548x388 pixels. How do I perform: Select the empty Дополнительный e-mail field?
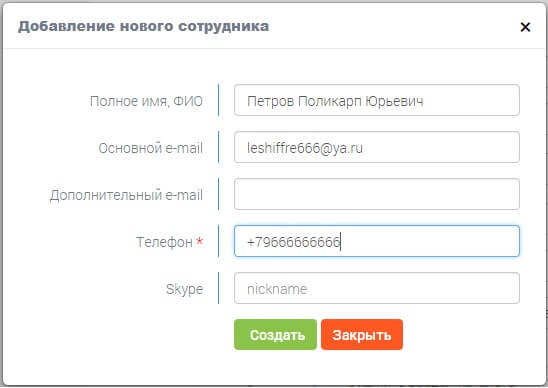tap(377, 194)
